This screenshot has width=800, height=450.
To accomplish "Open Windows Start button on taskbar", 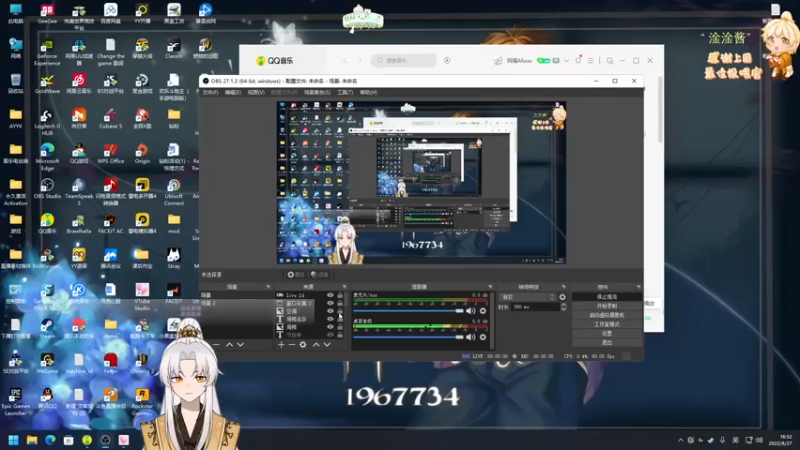I will pyautogui.click(x=13, y=440).
